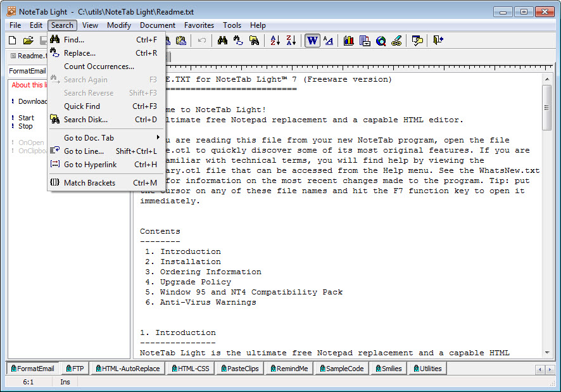
Task: Sort lines descending with the Z-A icon
Action: click(291, 41)
